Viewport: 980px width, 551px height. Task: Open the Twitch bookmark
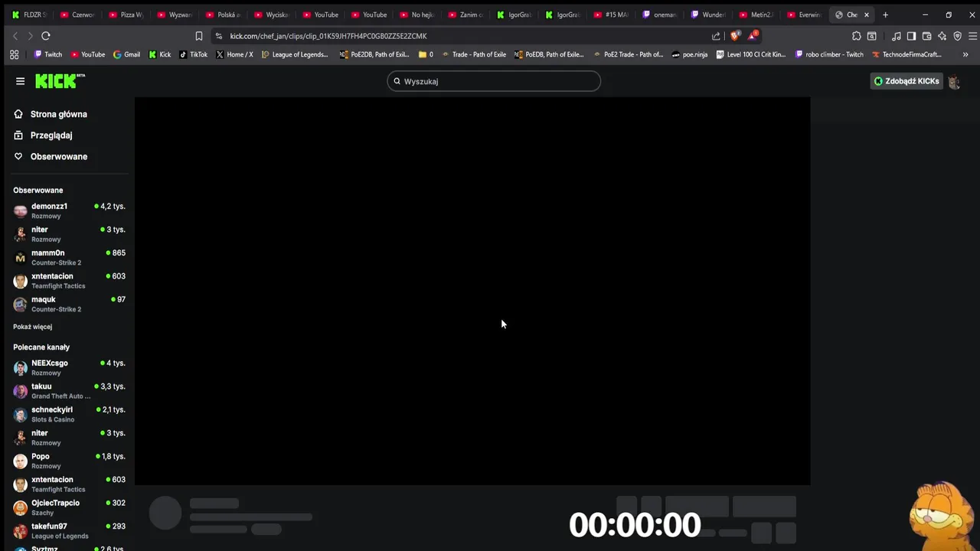tap(48, 54)
